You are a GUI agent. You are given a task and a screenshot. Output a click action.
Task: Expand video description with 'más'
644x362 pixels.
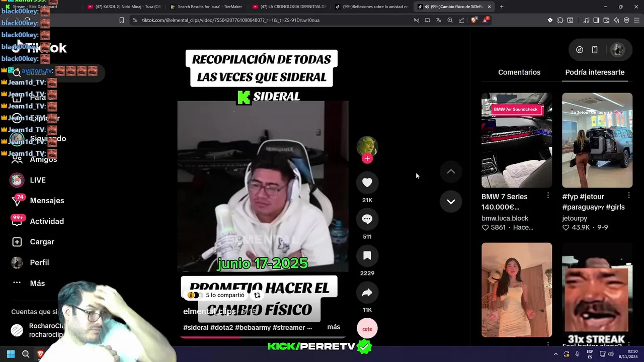pyautogui.click(x=334, y=327)
